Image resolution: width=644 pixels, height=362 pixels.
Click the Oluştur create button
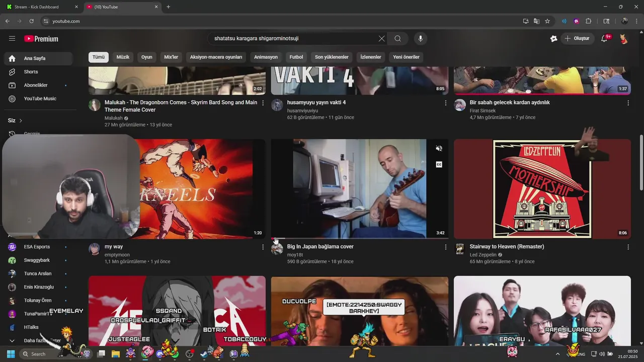[577, 38]
